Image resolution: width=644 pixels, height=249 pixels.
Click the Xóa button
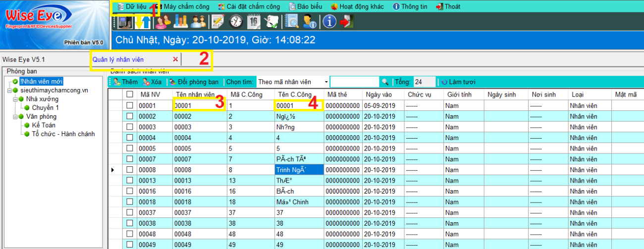point(152,82)
